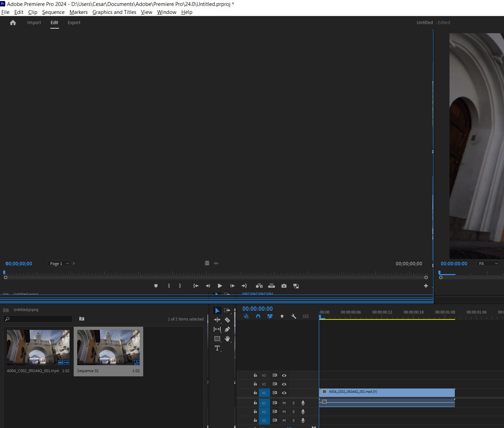The width and height of the screenshot is (504, 428).
Task: Open the Fit zoom dropdown in Program monitor
Action: (488, 263)
